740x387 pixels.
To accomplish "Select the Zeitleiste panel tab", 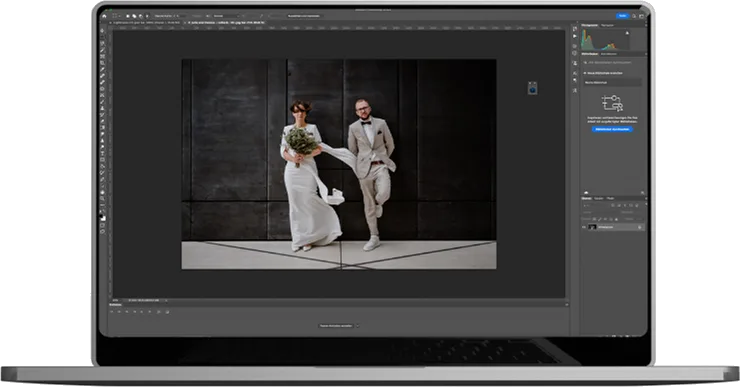I will 116,305.
